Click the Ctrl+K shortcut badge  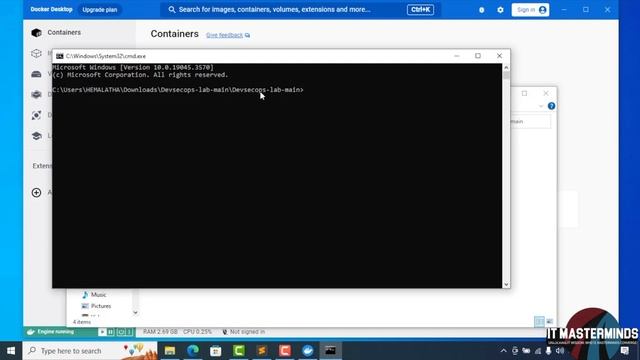point(420,10)
